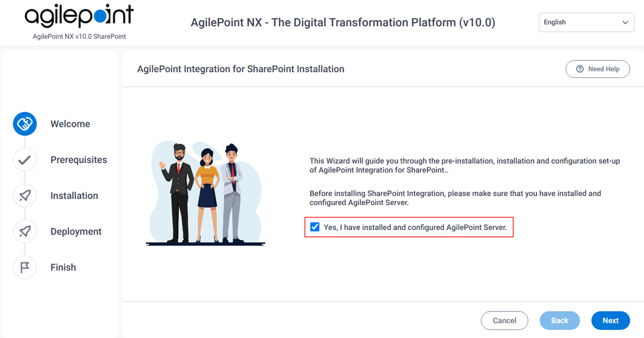
Task: Click the Deployment rocket step icon
Action: coord(25,231)
